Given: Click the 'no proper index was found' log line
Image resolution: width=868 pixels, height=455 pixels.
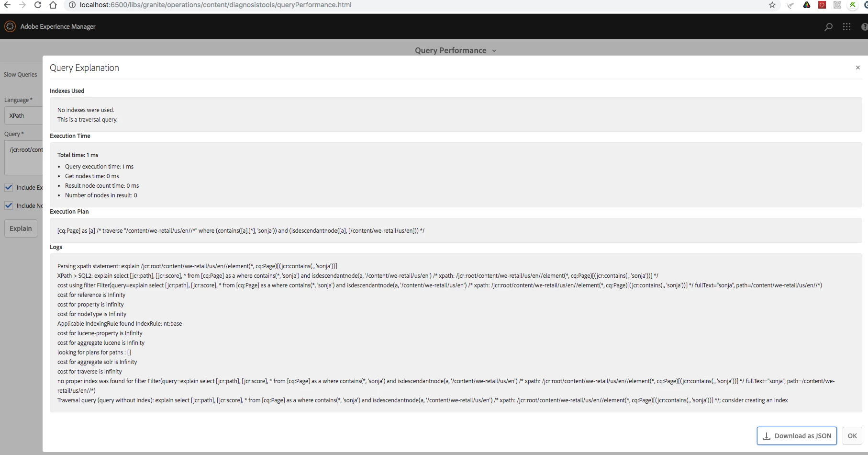Looking at the screenshot, I should pyautogui.click(x=446, y=386).
